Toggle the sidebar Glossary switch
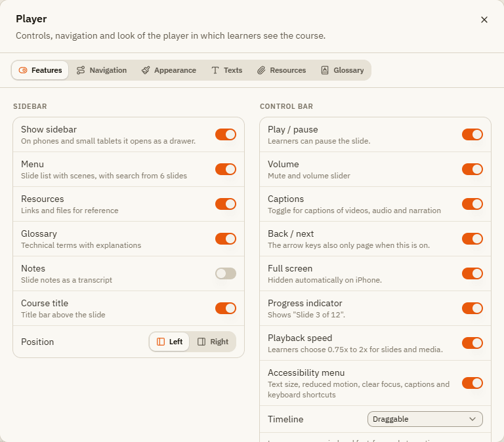 pos(226,239)
